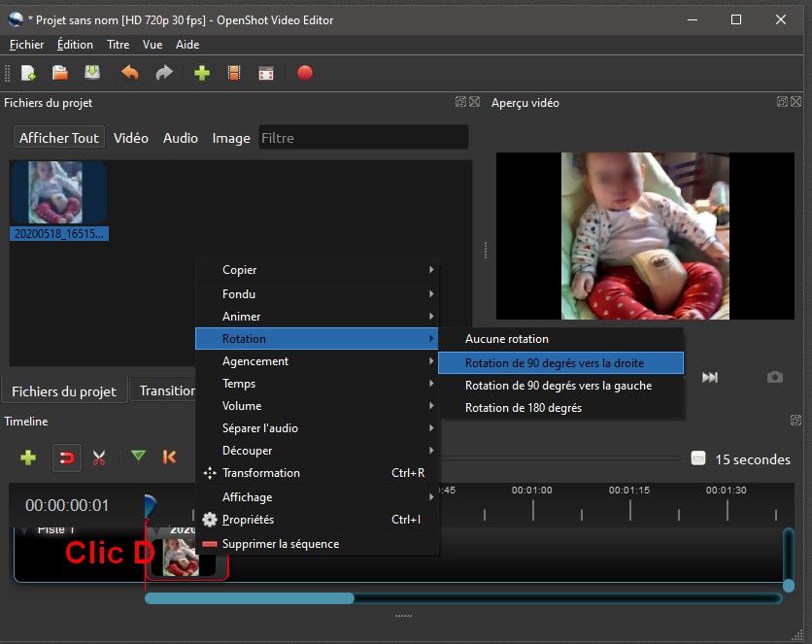Float the Fichiers du projet panel
The height and width of the screenshot is (644, 812).
(460, 101)
